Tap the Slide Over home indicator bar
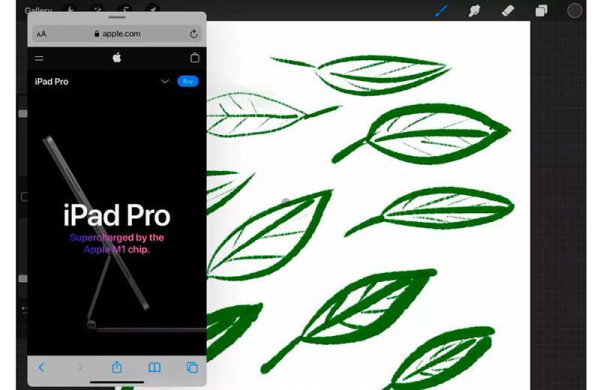Viewport: 600px width, 390px height. point(117,382)
